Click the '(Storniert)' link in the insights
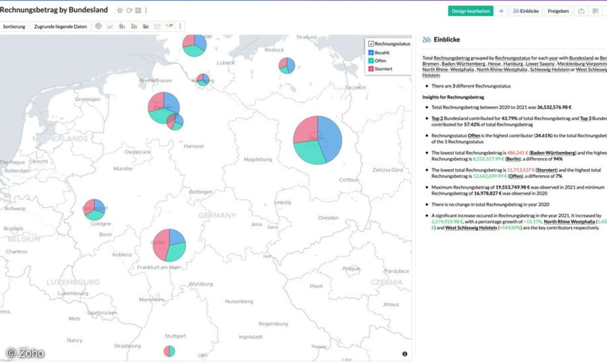 pos(547,170)
